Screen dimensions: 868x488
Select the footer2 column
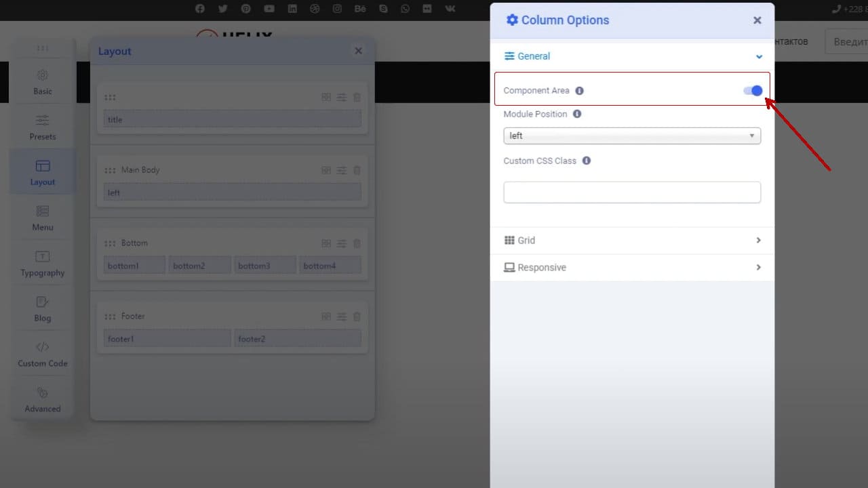point(298,338)
